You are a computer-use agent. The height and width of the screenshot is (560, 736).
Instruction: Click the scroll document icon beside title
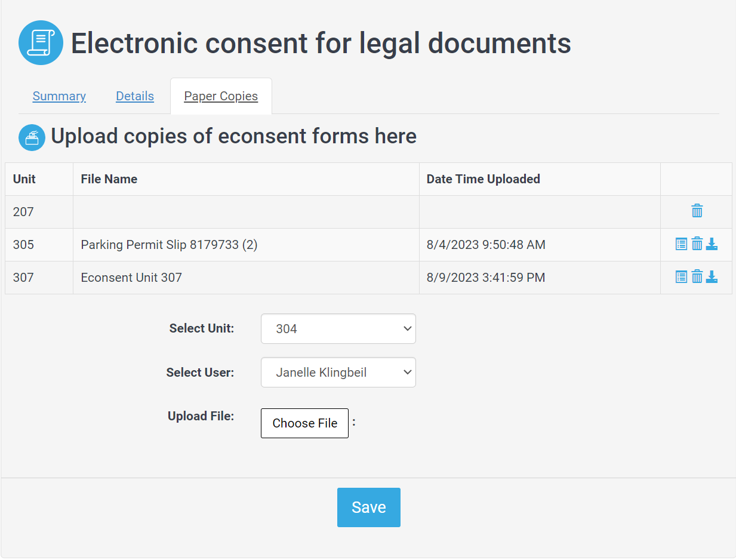pyautogui.click(x=41, y=42)
